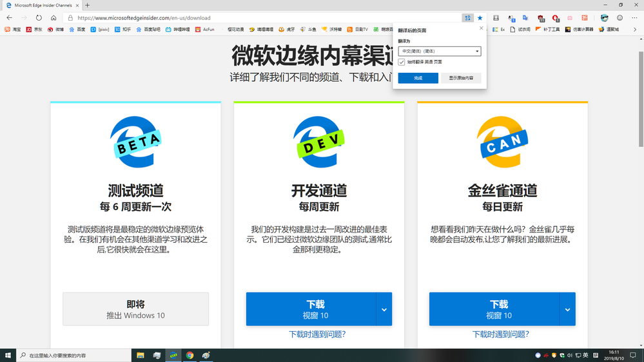Viewport: 644px width, 362px height.
Task: Open the 日剧TV bookmark
Action: (358, 30)
